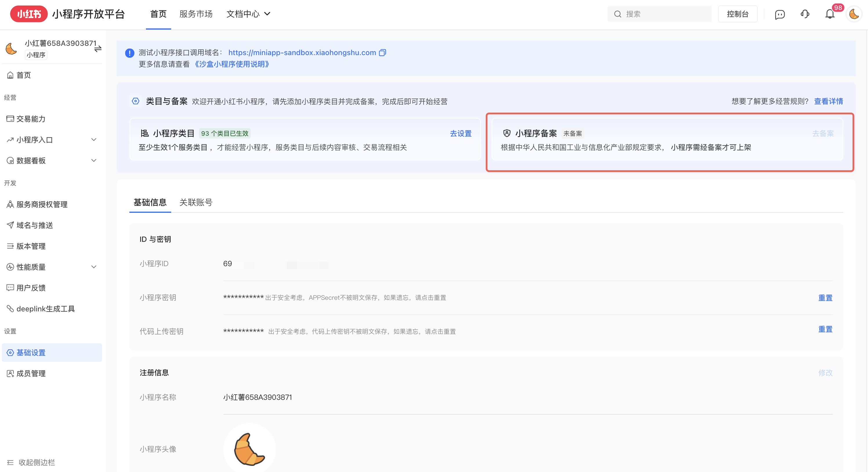
Task: Open the 文档中心 dropdown menu
Action: (x=248, y=14)
